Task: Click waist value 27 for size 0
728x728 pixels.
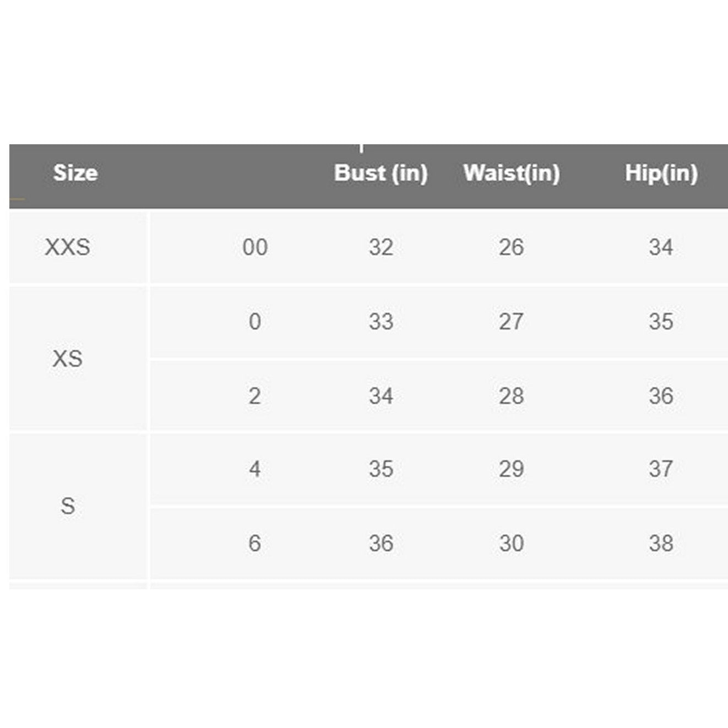Action: click(511, 322)
